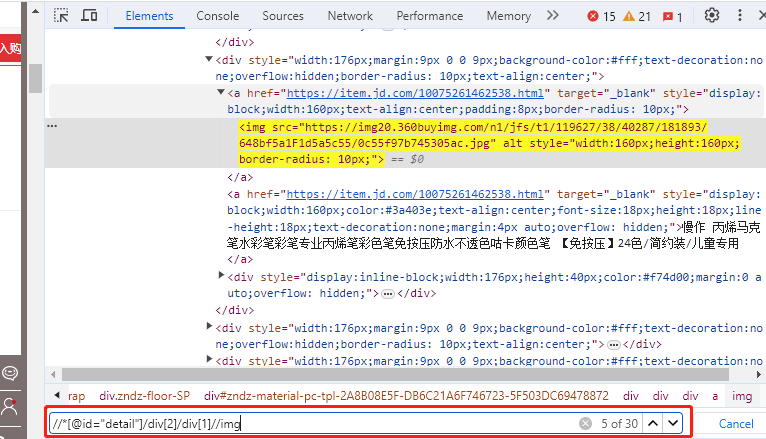Open the 21 warnings counter

pyautogui.click(x=637, y=17)
